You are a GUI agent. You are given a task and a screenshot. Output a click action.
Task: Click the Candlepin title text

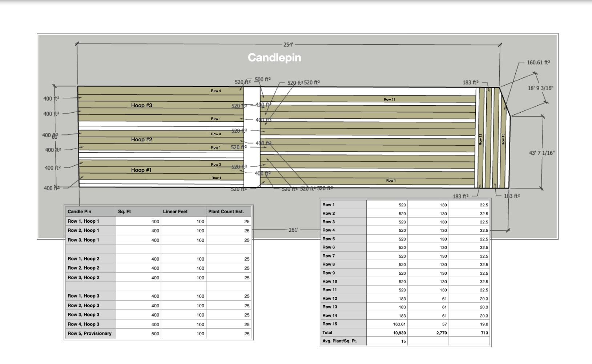tap(274, 57)
